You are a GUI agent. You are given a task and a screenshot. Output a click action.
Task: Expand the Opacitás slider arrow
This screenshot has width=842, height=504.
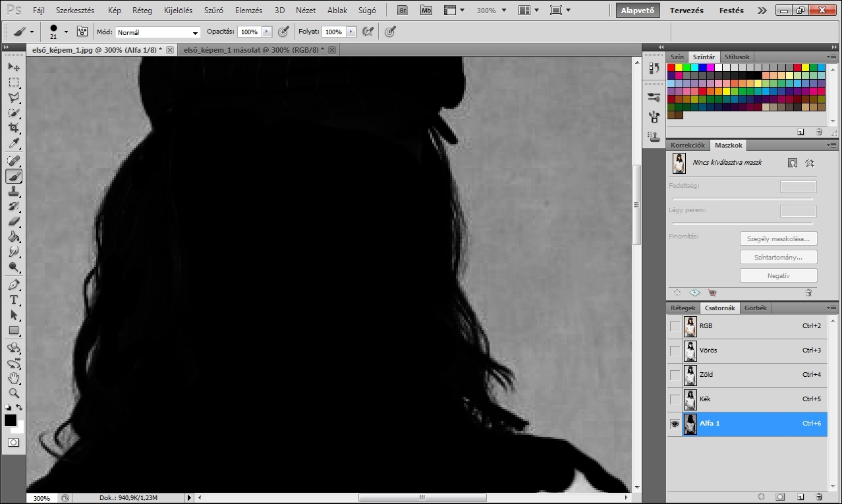(x=266, y=32)
